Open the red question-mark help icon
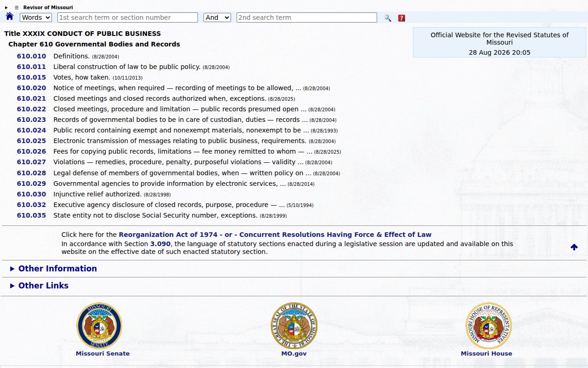The image size is (588, 368). click(x=401, y=18)
